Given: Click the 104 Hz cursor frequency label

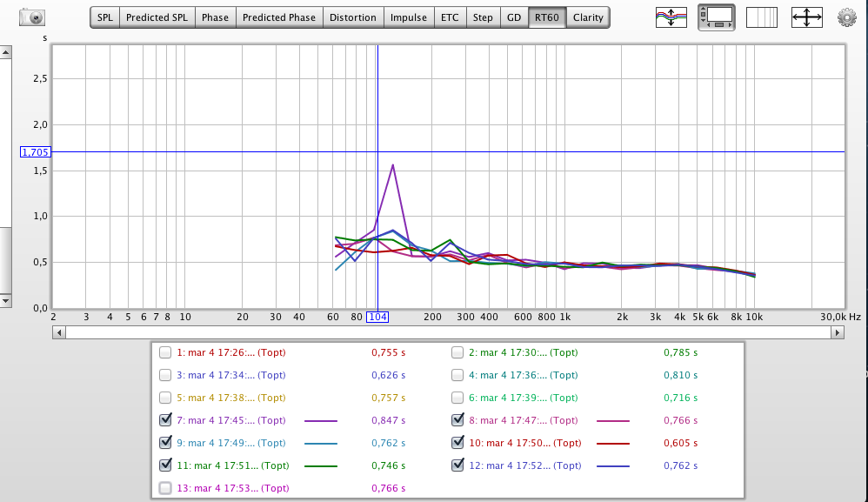Looking at the screenshot, I should [x=377, y=318].
